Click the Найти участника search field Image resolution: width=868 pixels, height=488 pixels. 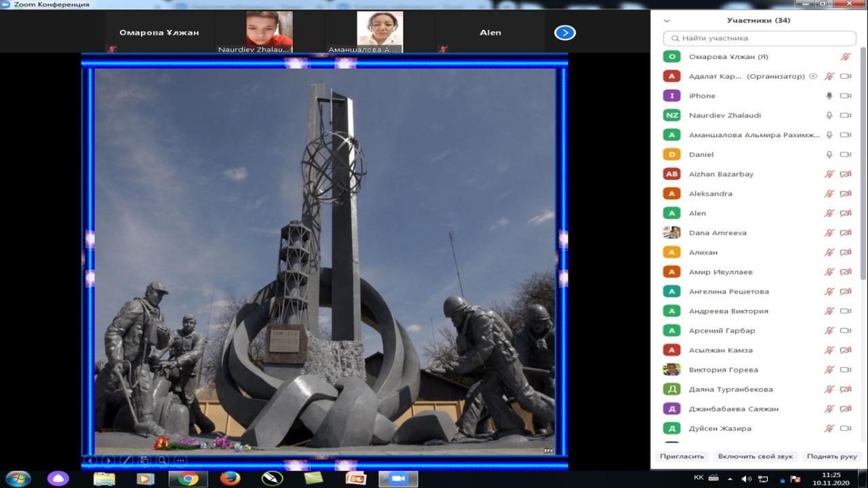(x=758, y=39)
